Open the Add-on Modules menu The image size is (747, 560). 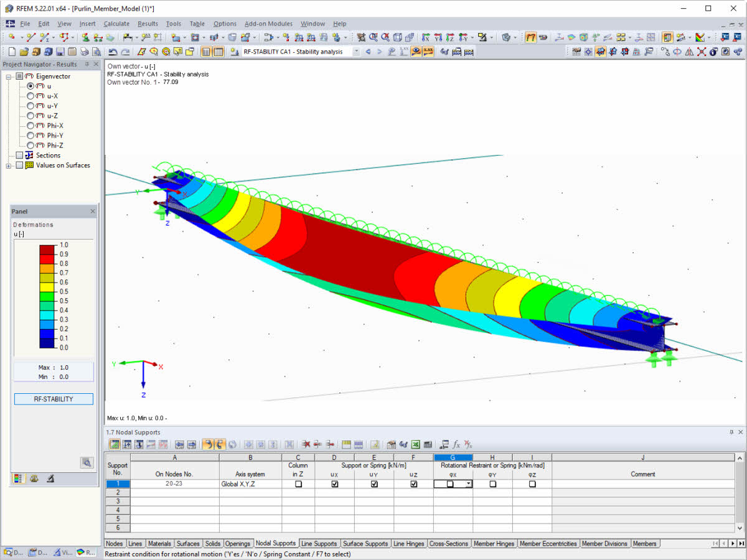tap(268, 24)
